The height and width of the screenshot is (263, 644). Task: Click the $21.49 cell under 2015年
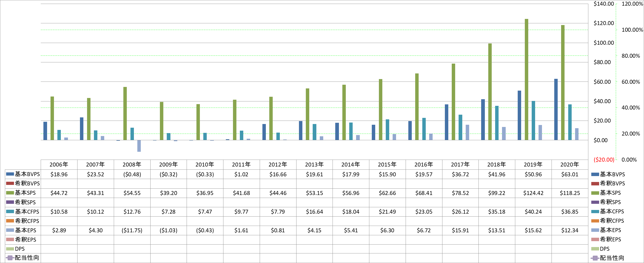point(387,212)
